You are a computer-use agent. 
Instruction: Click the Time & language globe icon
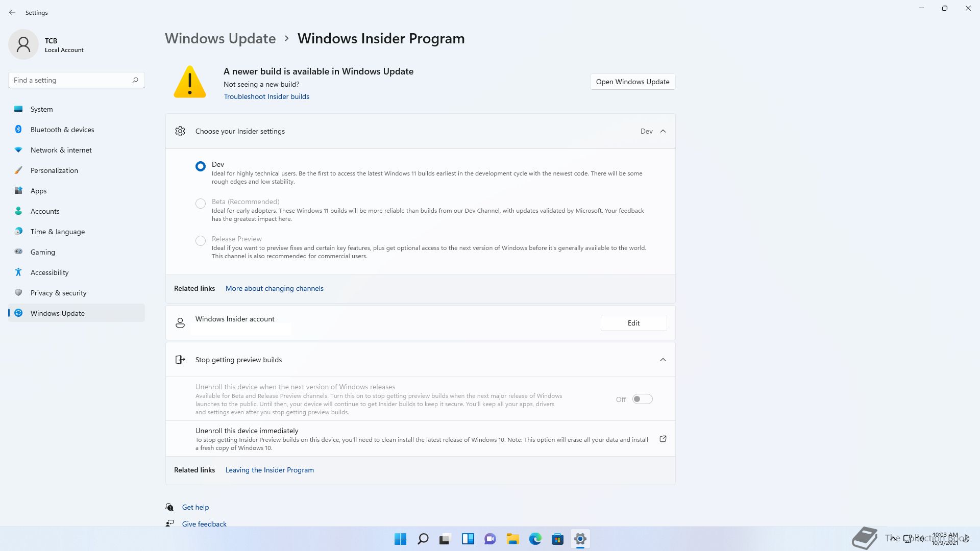point(18,231)
